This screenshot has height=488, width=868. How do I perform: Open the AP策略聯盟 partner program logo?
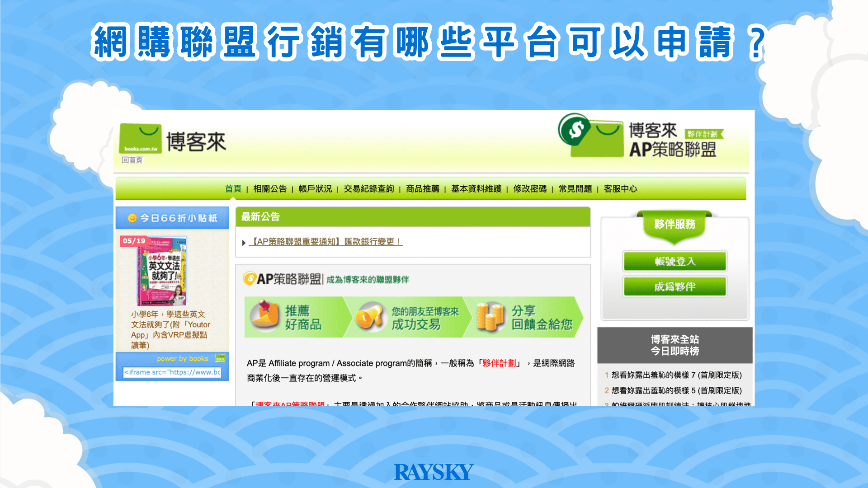(x=641, y=136)
